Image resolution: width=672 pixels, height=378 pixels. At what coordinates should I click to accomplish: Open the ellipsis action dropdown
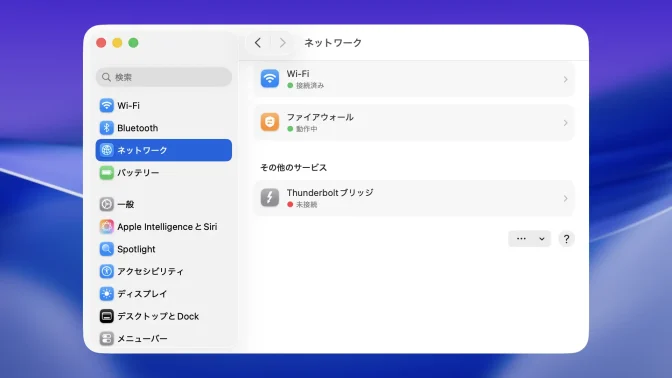[529, 239]
